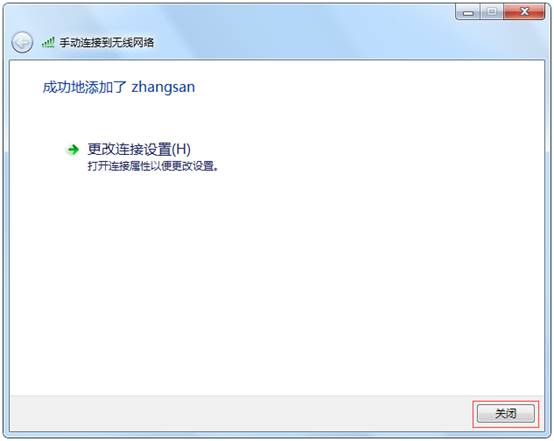Screen dimensions: 554x441
Task: Click the wireless signal bars icon
Action: point(48,42)
